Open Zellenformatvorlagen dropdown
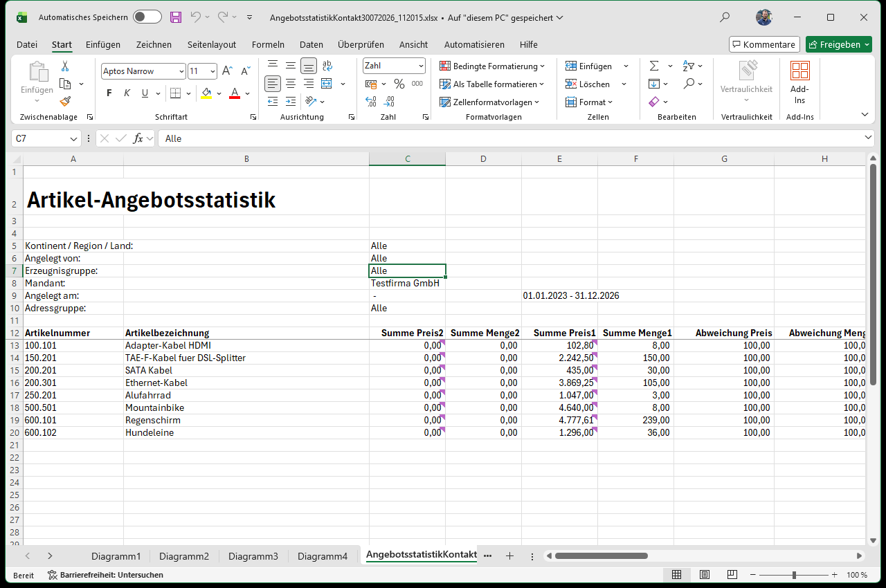The height and width of the screenshot is (588, 886). pos(491,102)
